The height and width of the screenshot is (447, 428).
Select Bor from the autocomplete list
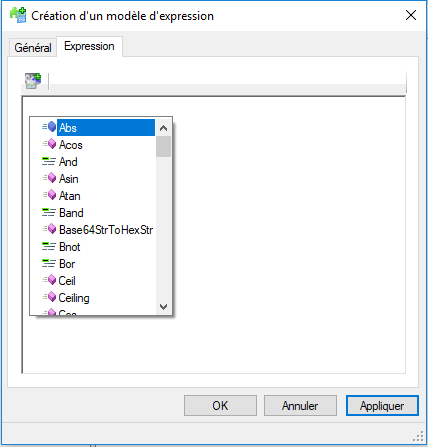(67, 264)
